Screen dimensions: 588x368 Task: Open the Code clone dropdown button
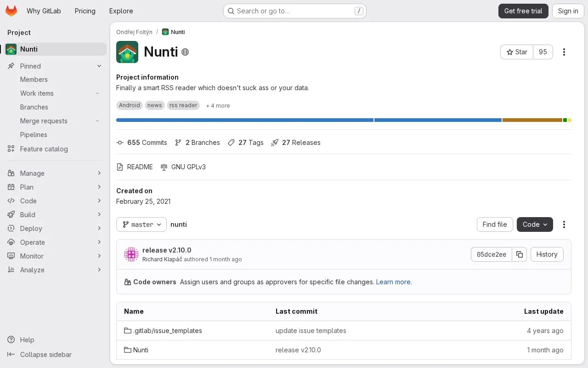(535, 224)
